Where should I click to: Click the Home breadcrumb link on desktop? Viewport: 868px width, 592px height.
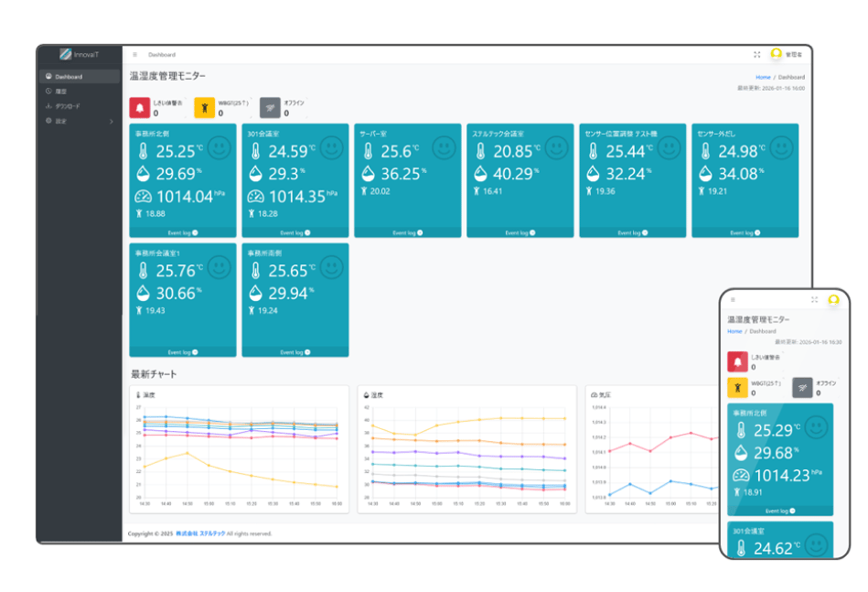763,78
